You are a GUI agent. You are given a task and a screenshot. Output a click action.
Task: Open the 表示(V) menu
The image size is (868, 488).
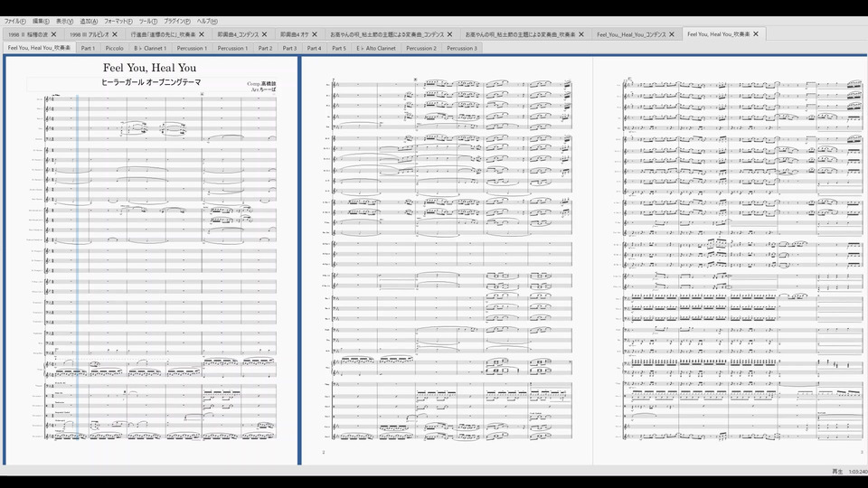(64, 21)
